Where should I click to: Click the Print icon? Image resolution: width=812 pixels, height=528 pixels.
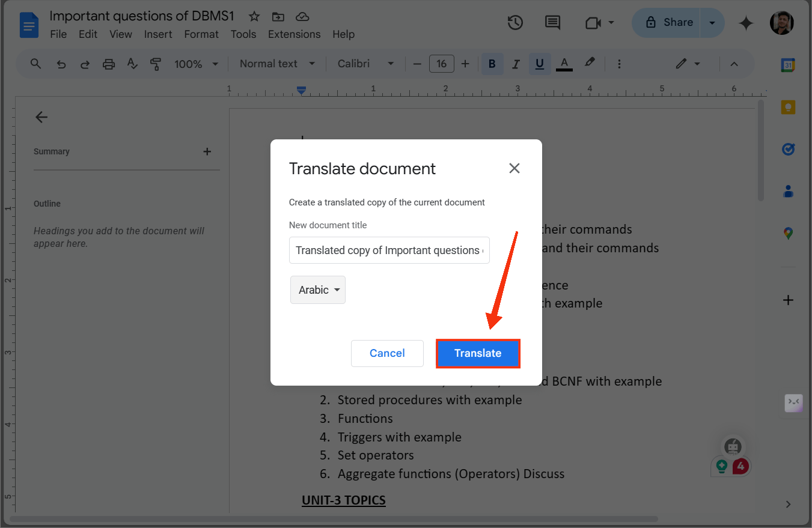[x=109, y=64]
